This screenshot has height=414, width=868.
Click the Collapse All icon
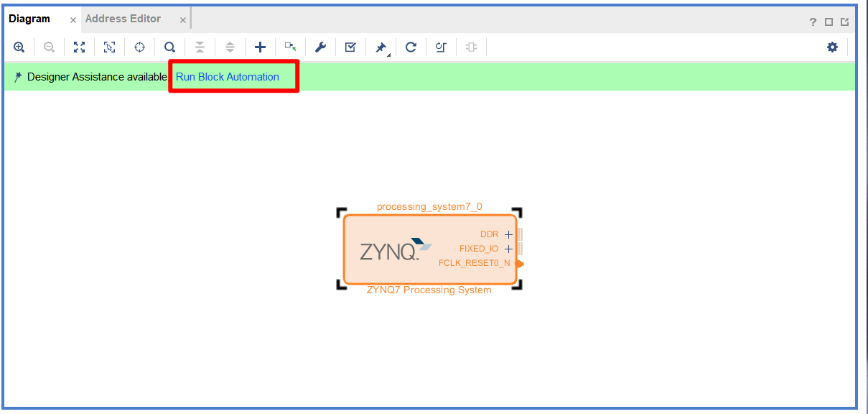click(200, 47)
